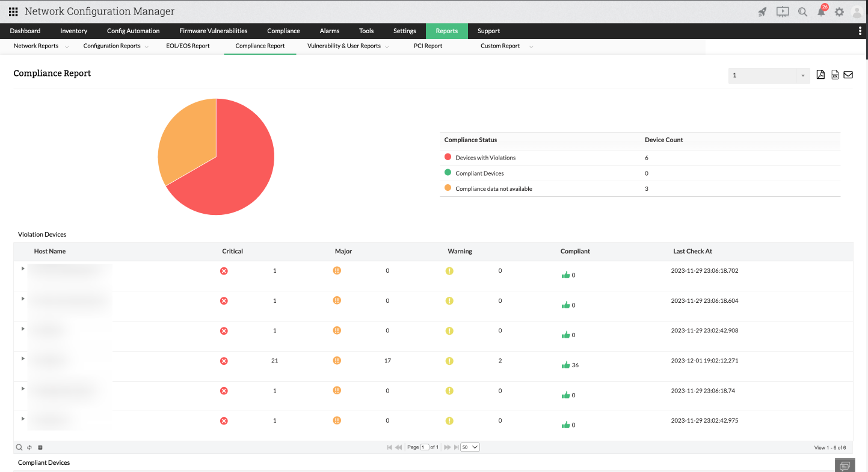
Task: Sort by the Host Name column header
Action: pyautogui.click(x=50, y=251)
